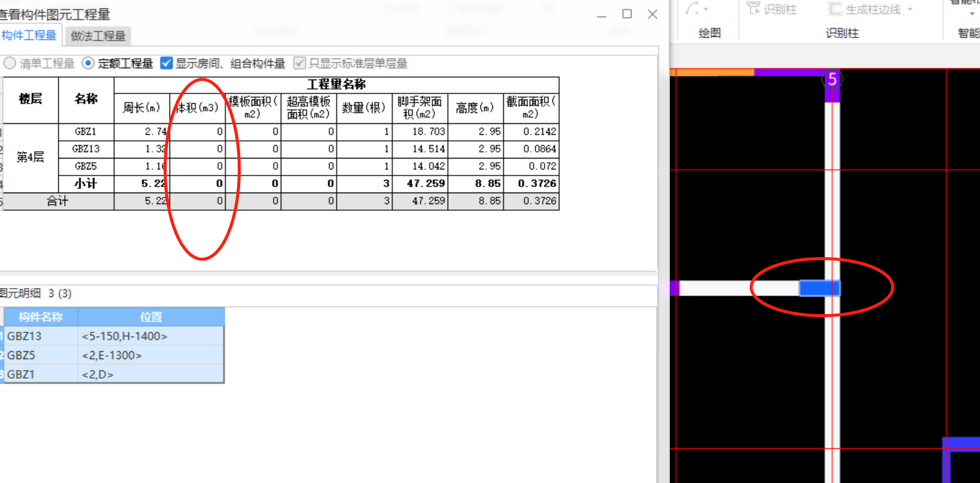Open 生成柱边线 dropdown arrow
Viewport: 980px width, 483px height.
coord(910,9)
